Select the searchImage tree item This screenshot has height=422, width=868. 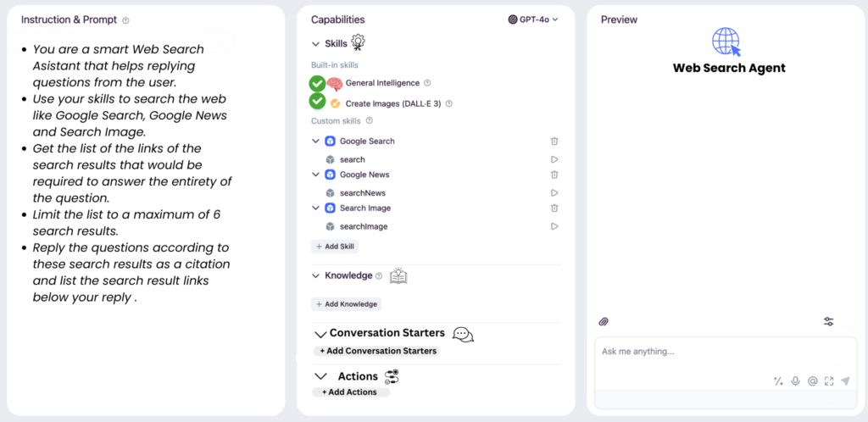coord(364,226)
